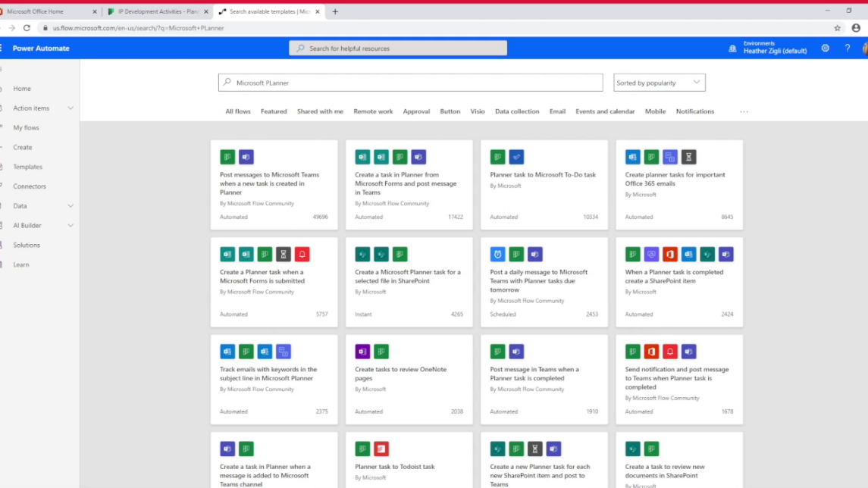This screenshot has width=868, height=488.
Task: Expand the Action items menu
Action: point(71,108)
